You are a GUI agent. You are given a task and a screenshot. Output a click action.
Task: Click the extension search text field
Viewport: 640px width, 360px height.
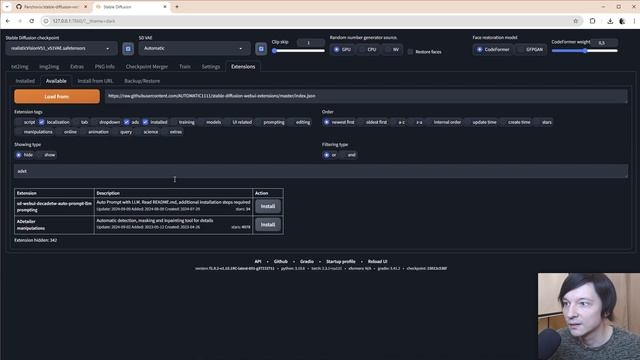[321, 171]
